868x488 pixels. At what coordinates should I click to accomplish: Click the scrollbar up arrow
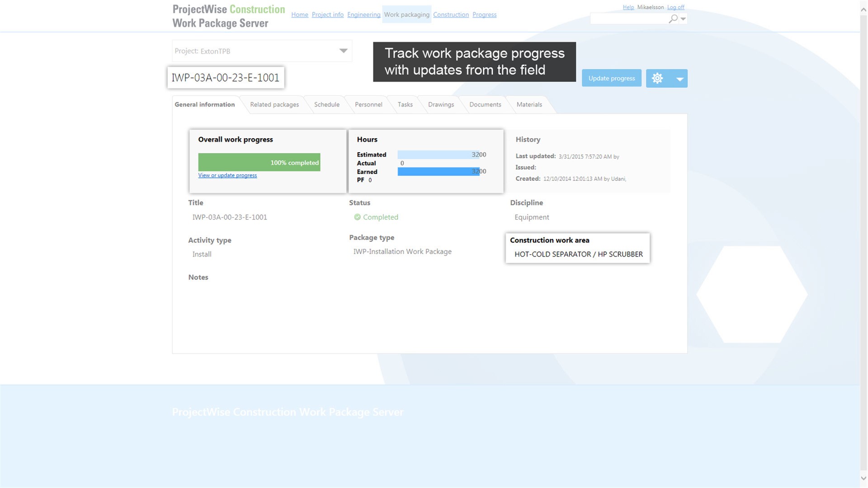point(863,9)
